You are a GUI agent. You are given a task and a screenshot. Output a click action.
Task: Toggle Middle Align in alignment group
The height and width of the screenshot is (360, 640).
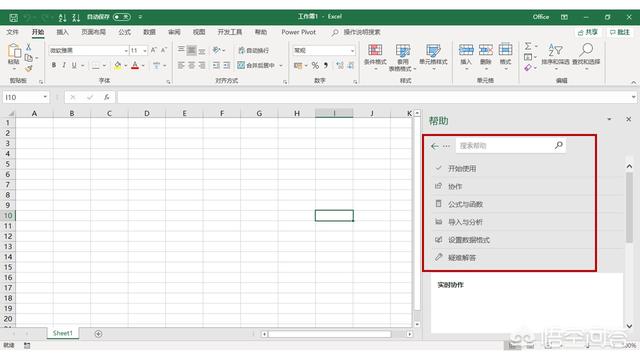(x=191, y=50)
